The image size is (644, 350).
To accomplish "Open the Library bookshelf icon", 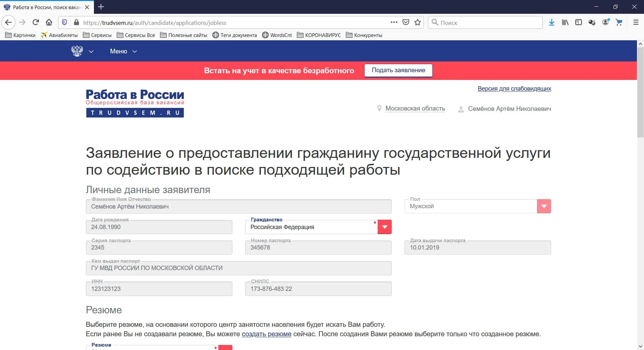I will [x=565, y=23].
